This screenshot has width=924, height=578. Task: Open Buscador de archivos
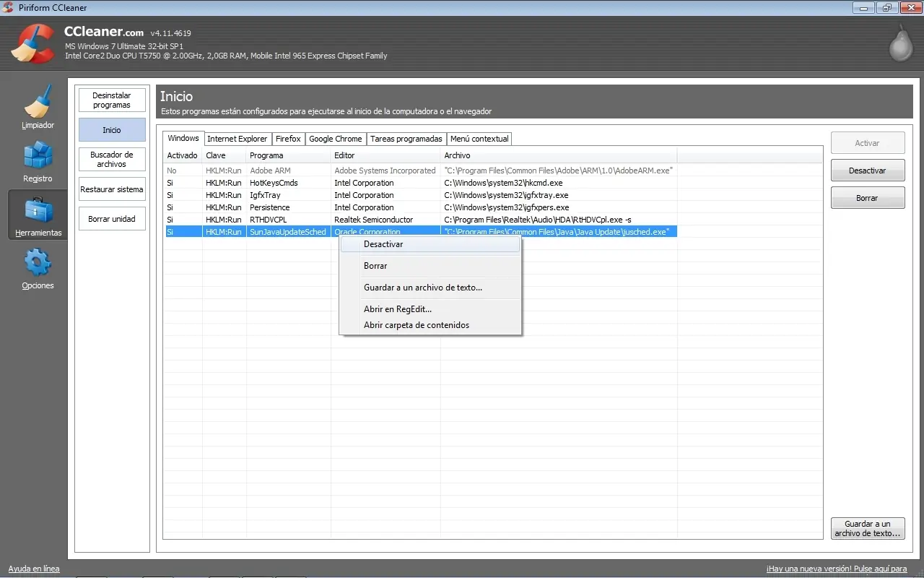112,160
